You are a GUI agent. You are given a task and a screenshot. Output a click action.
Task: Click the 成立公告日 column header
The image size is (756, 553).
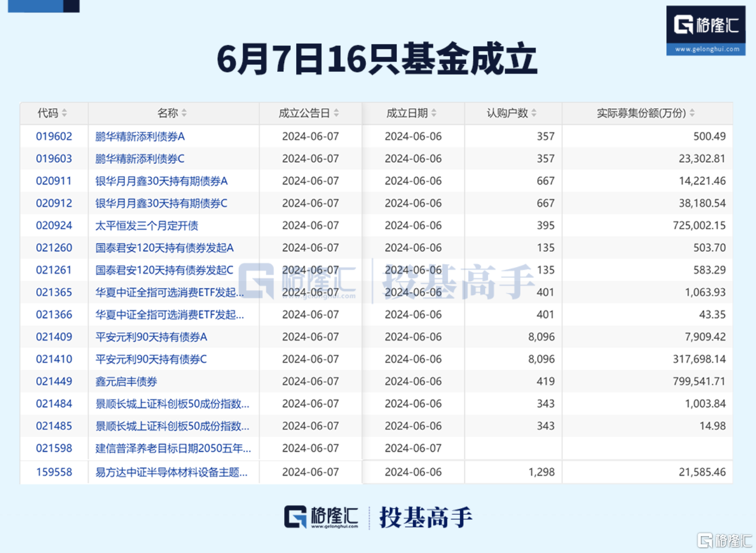click(x=310, y=113)
